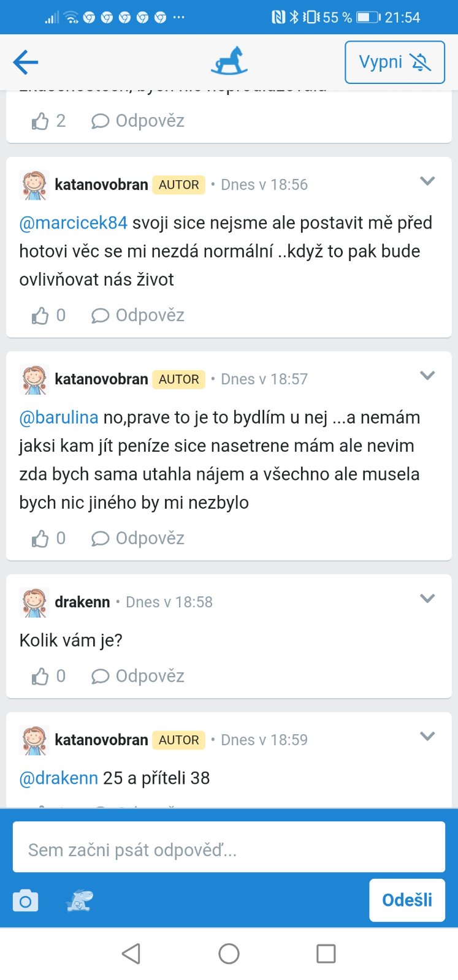The height and width of the screenshot is (980, 458).
Task: Attach a photo using the camera icon
Action: coord(26,901)
